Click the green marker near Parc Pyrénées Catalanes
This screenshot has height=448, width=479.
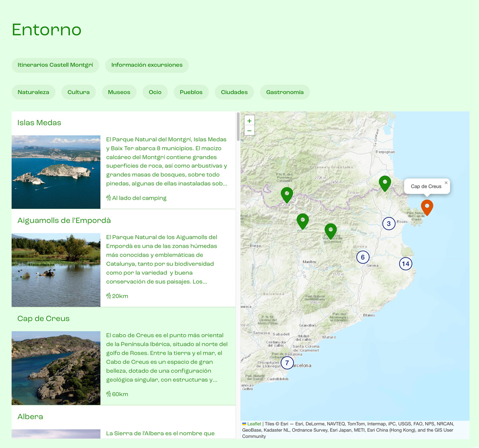pos(287,195)
